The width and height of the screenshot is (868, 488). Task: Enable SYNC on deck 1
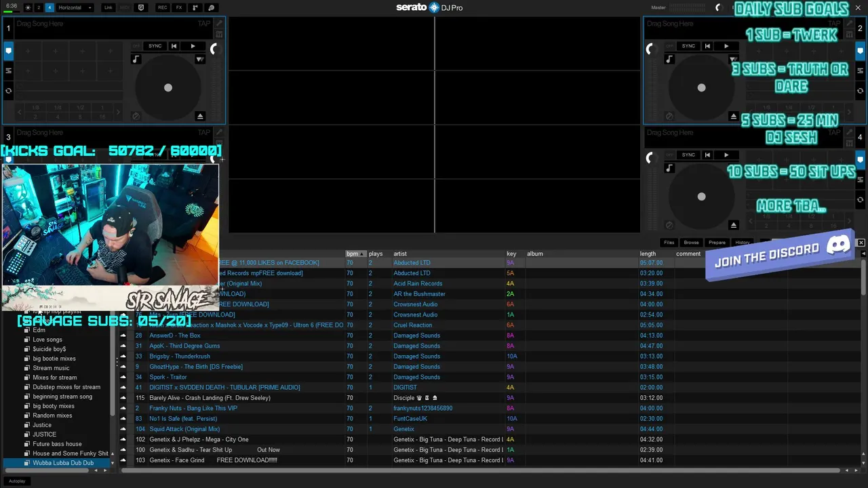155,46
